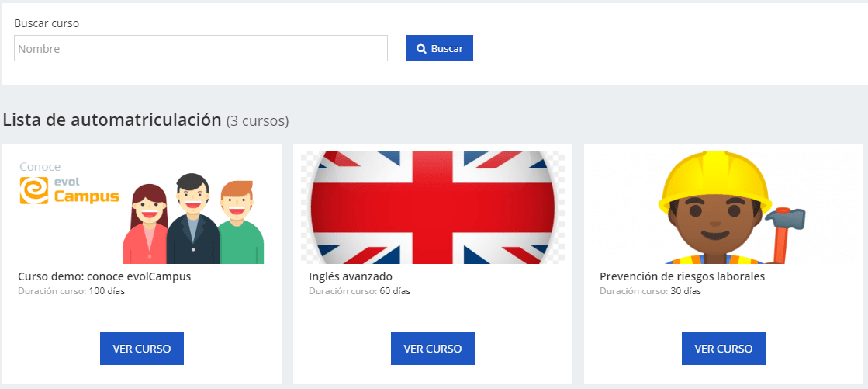Select the "Inglés avanzado" course title
Screen dimensions: 868x389
(350, 276)
